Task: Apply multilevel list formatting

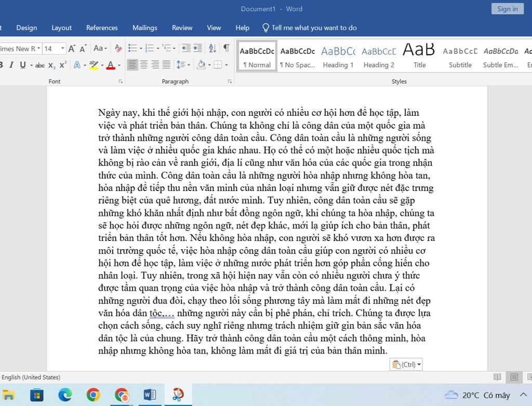Action: tap(167, 48)
